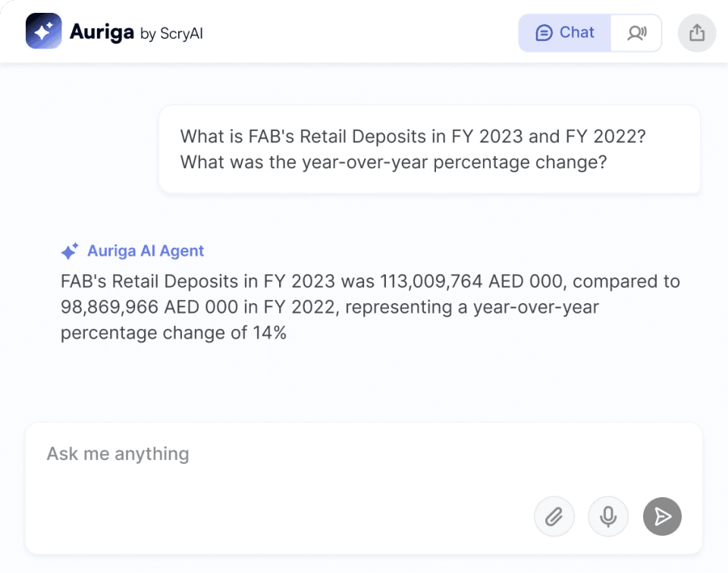The image size is (728, 573).
Task: Click the attach file paperclip icon
Action: [554, 516]
